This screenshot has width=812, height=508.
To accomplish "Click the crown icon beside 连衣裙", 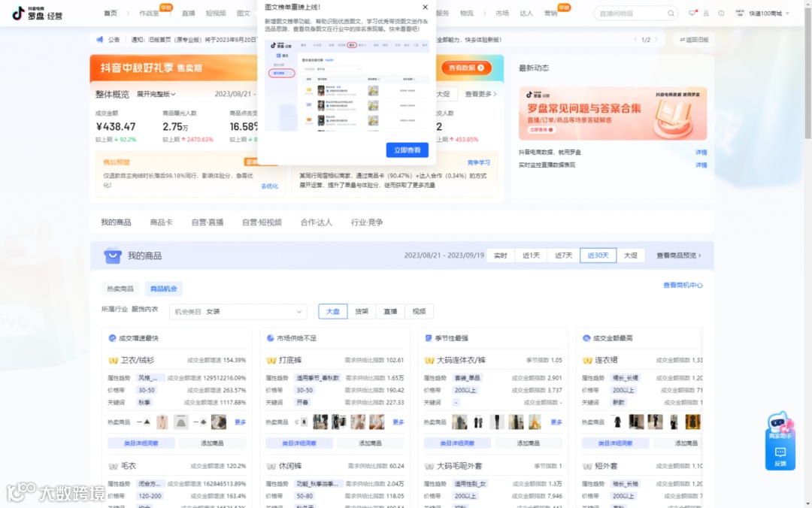I will pyautogui.click(x=587, y=360).
